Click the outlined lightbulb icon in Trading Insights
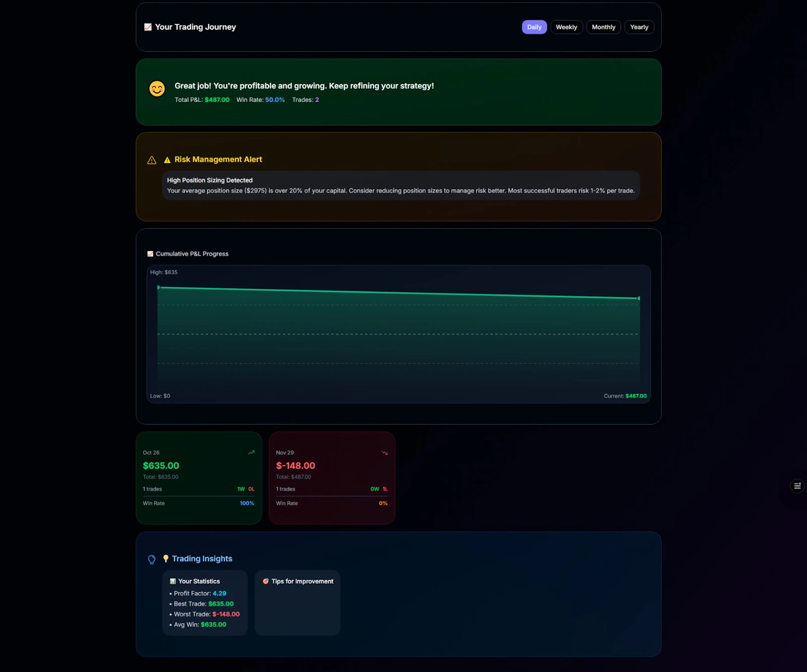The width and height of the screenshot is (807, 672). tap(152, 559)
